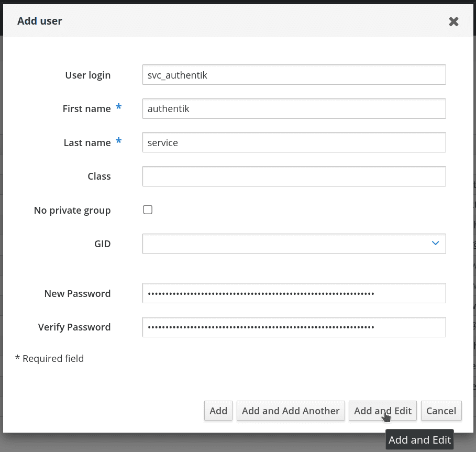
Task: Click the "Class" label text
Action: point(99,177)
